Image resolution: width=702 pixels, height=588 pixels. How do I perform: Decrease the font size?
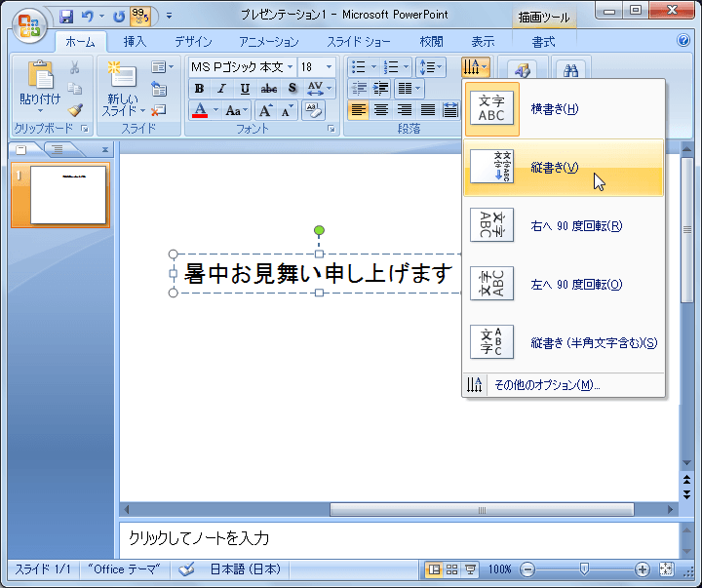(287, 110)
